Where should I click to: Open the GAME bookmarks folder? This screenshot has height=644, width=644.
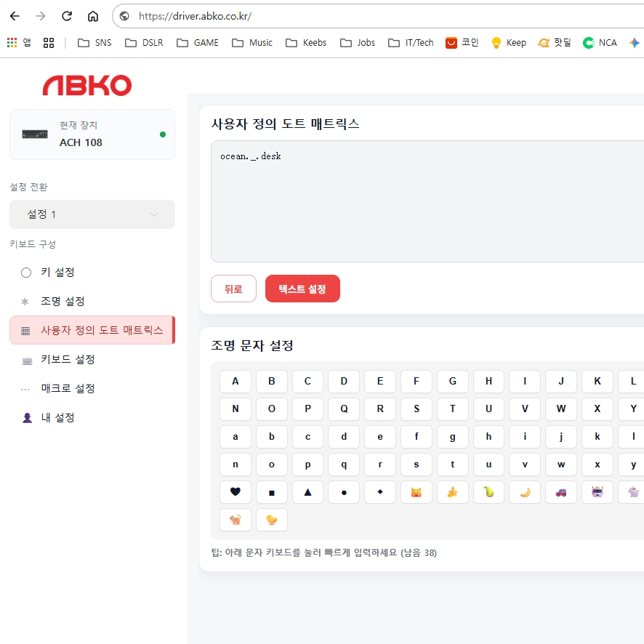pos(198,42)
